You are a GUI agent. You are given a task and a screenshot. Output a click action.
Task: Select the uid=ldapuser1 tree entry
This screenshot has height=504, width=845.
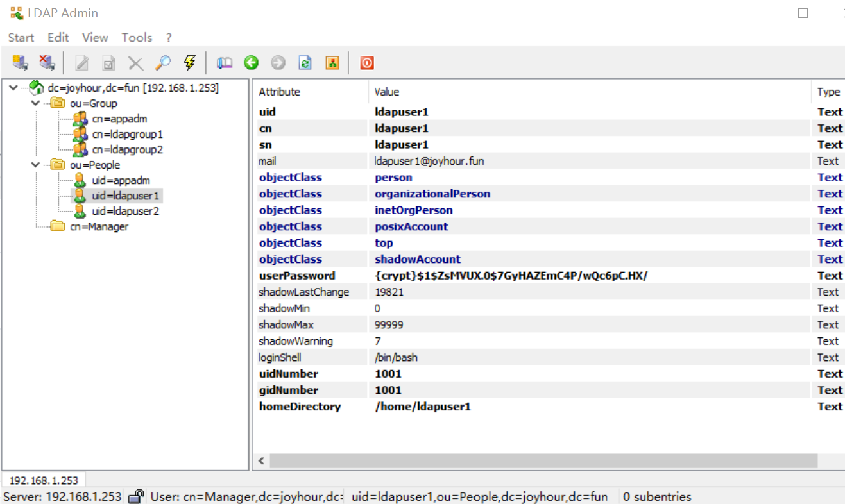125,196
